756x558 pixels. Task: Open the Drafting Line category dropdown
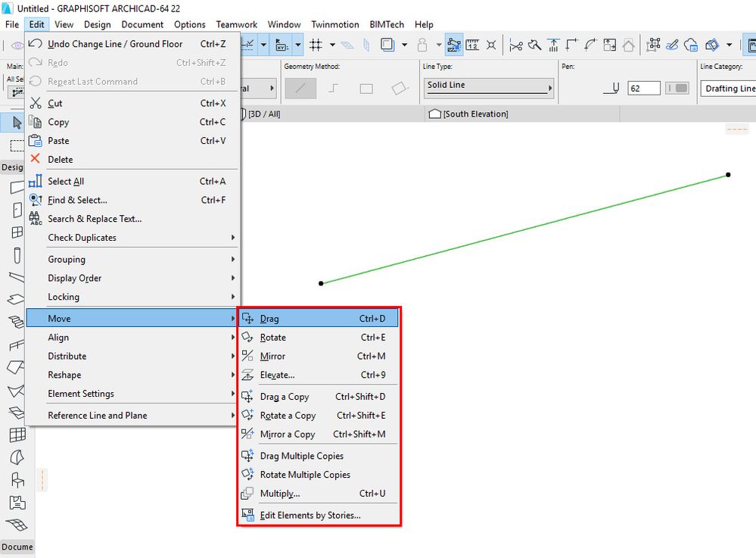(x=728, y=89)
